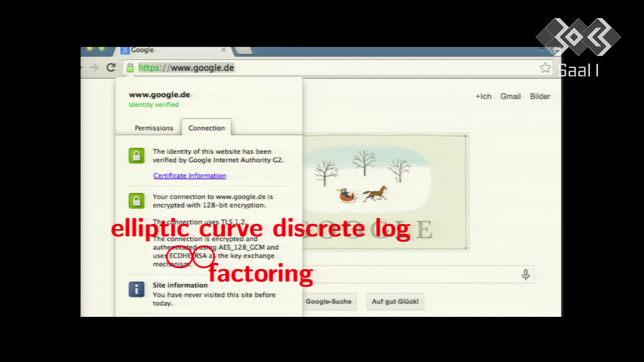644x362 pixels.
Task: Open a new tab button
Action: click(x=244, y=50)
